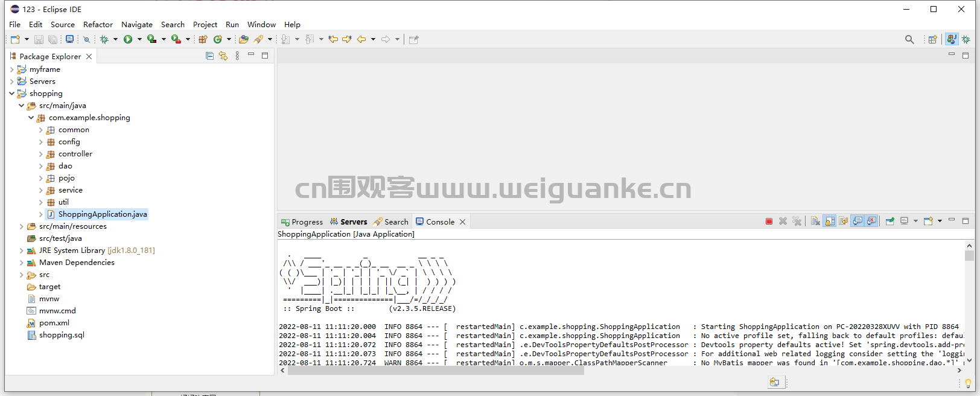This screenshot has height=396, width=980.
Task: Click the tip lightbulb in status bar
Action: [x=968, y=383]
